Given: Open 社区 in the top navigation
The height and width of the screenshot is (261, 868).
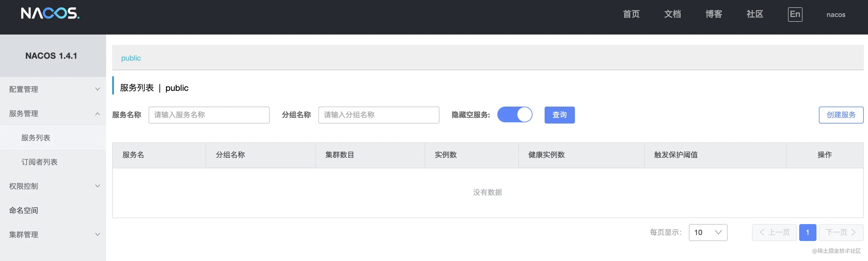Looking at the screenshot, I should coord(755,14).
